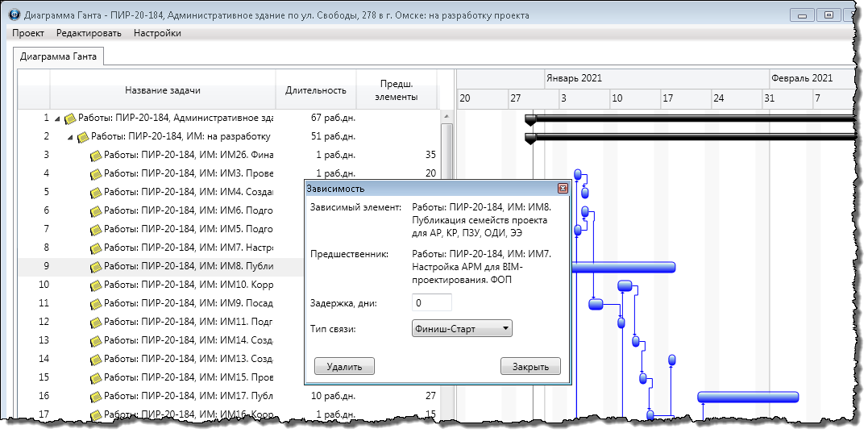Collapse the ИМ subtask group in row 2
The height and width of the screenshot is (433, 868).
71,137
